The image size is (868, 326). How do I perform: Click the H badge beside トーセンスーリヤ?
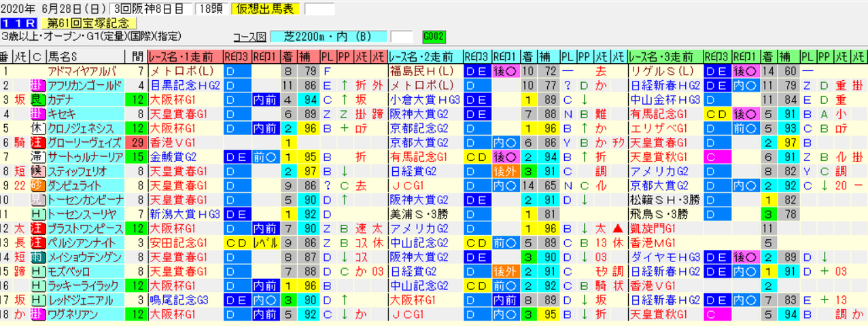point(37,213)
